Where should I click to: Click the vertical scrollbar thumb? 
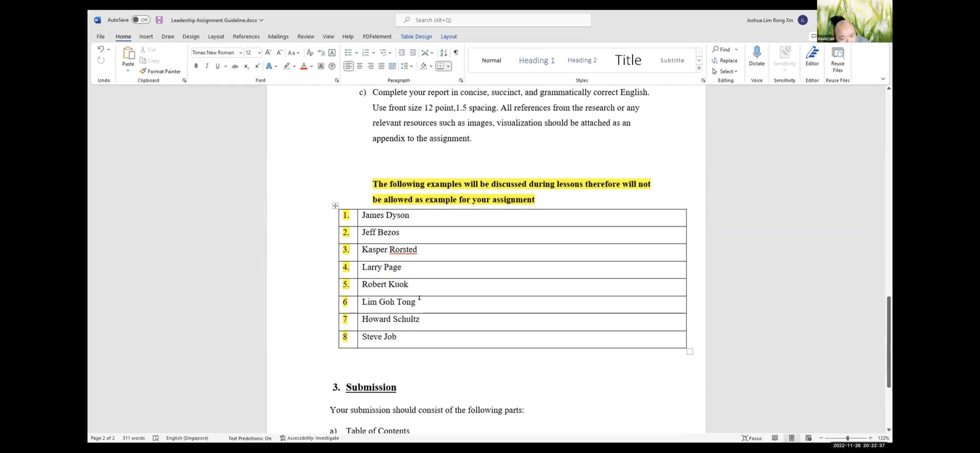click(x=889, y=342)
